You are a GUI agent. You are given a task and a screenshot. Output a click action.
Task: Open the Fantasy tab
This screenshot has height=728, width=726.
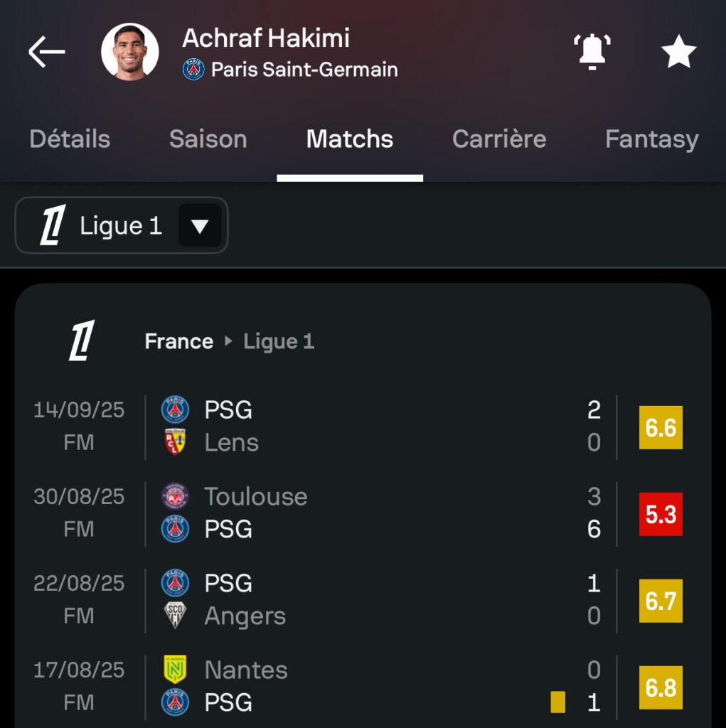651,139
